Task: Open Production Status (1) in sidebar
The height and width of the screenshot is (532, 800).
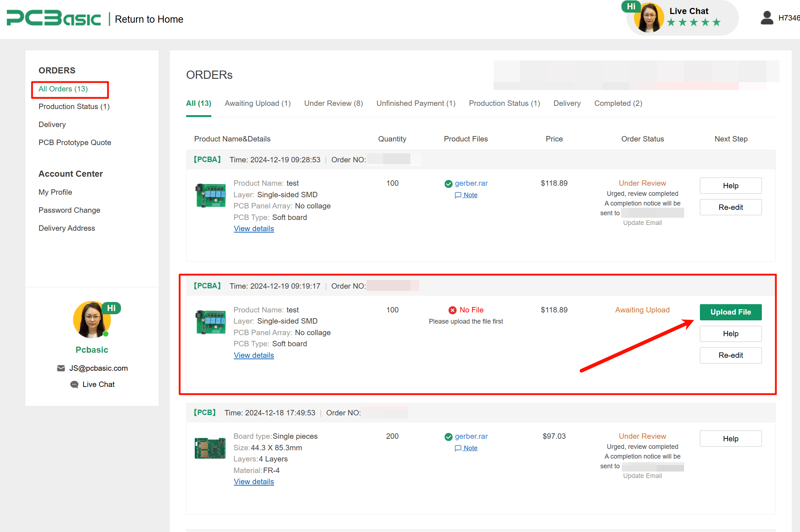Action: tap(74, 107)
